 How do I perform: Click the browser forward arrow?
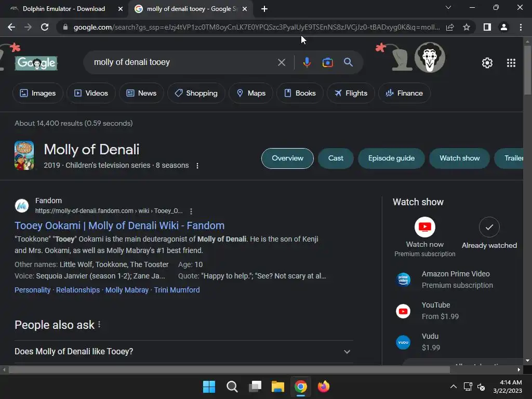pyautogui.click(x=28, y=27)
